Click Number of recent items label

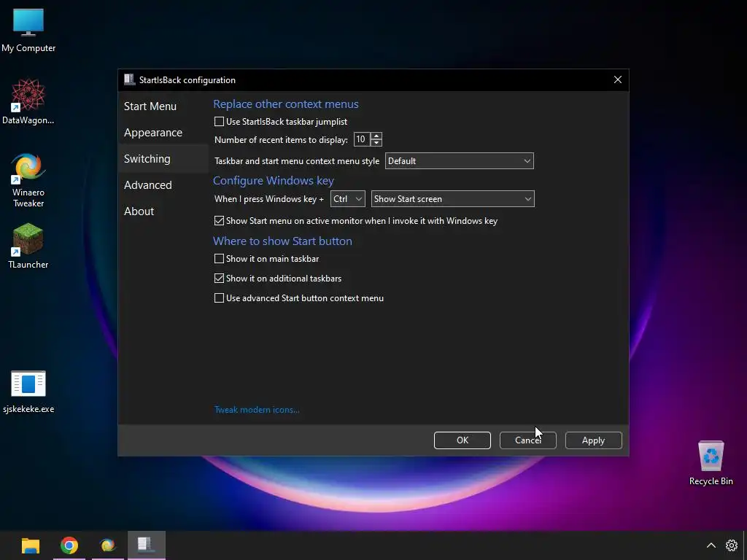281,140
